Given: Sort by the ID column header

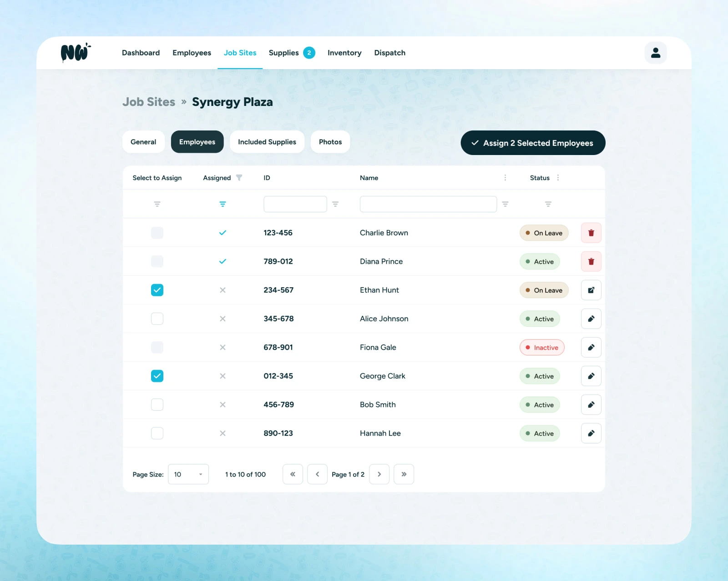Looking at the screenshot, I should (267, 178).
